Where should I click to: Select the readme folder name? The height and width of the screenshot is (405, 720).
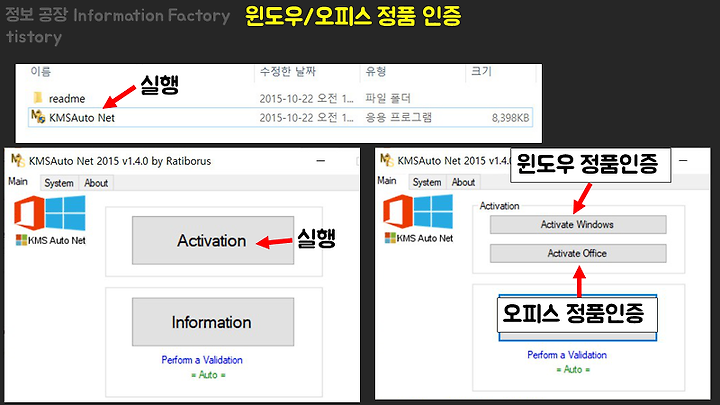[67, 99]
